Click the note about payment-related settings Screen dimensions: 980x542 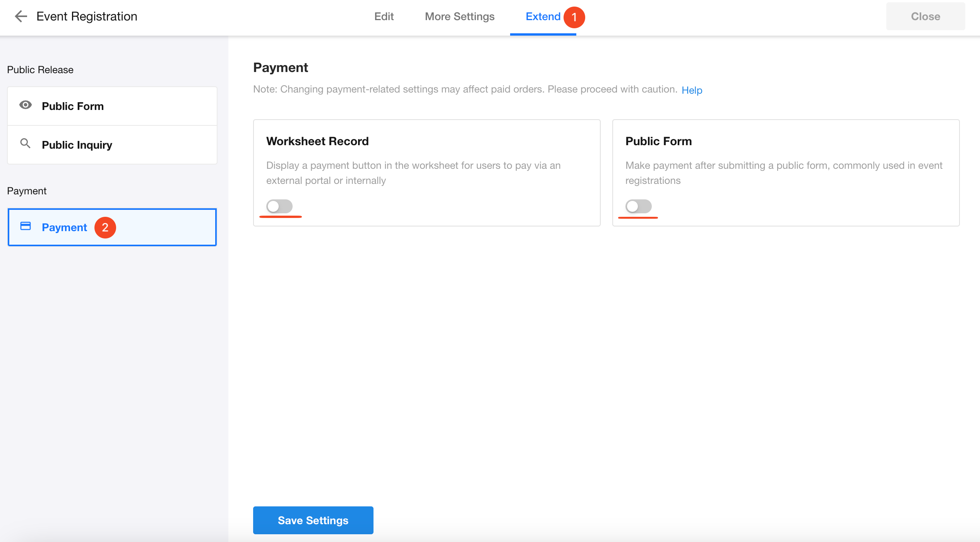(x=465, y=89)
